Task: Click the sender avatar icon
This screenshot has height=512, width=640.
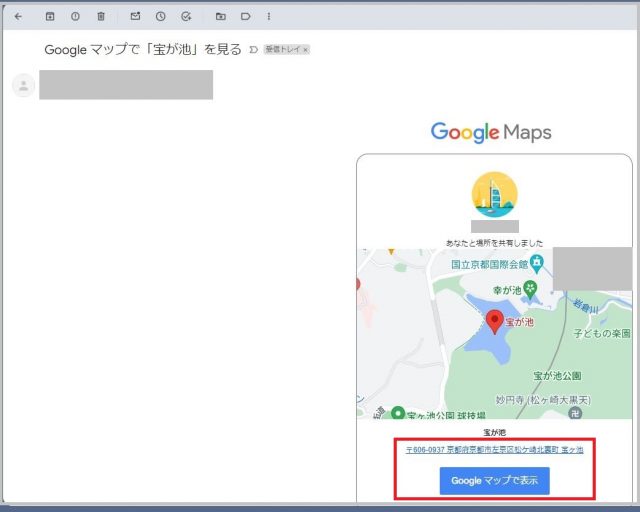Action: 24,85
